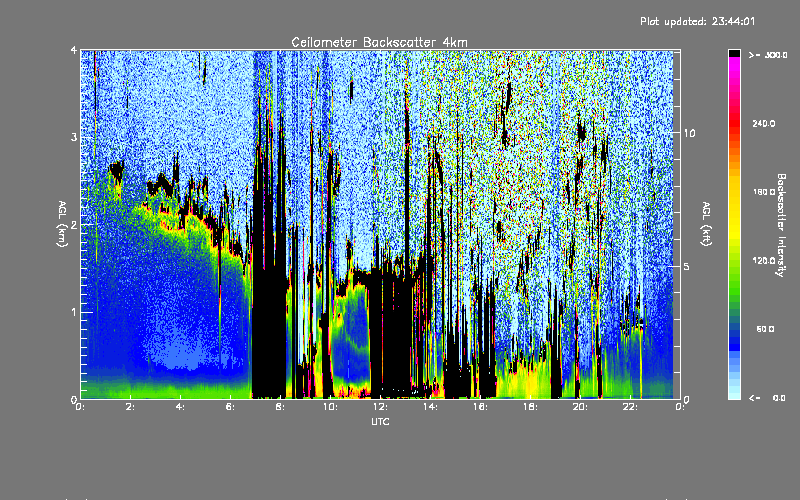Screen dimensions: 800x500
Task: Click the '2' tick on the km axis
Action: [x=74, y=224]
